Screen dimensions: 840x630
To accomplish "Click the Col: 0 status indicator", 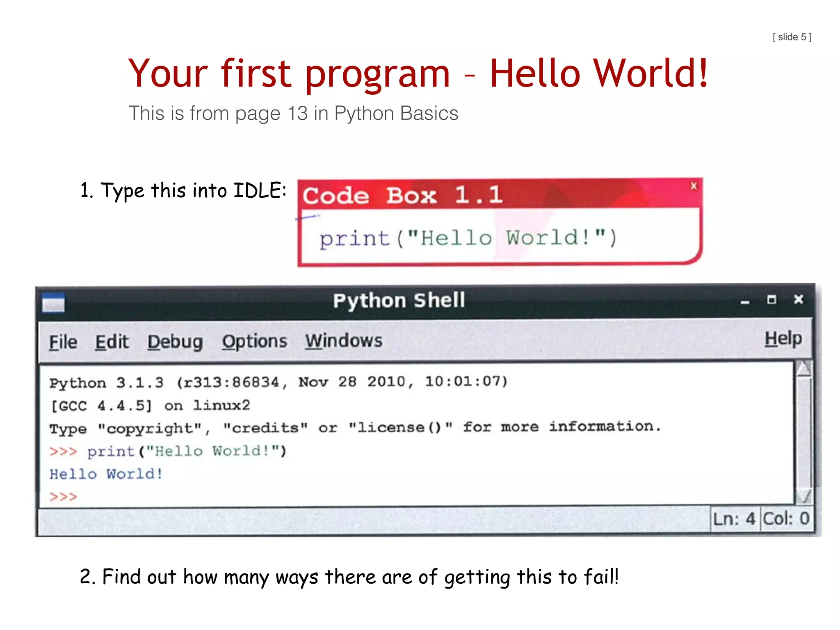I will pos(786,518).
